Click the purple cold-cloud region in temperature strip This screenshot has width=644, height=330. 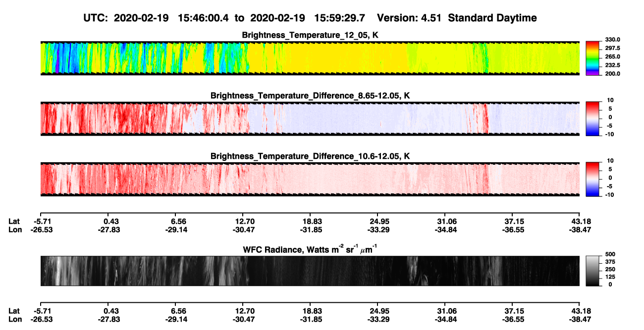point(57,67)
